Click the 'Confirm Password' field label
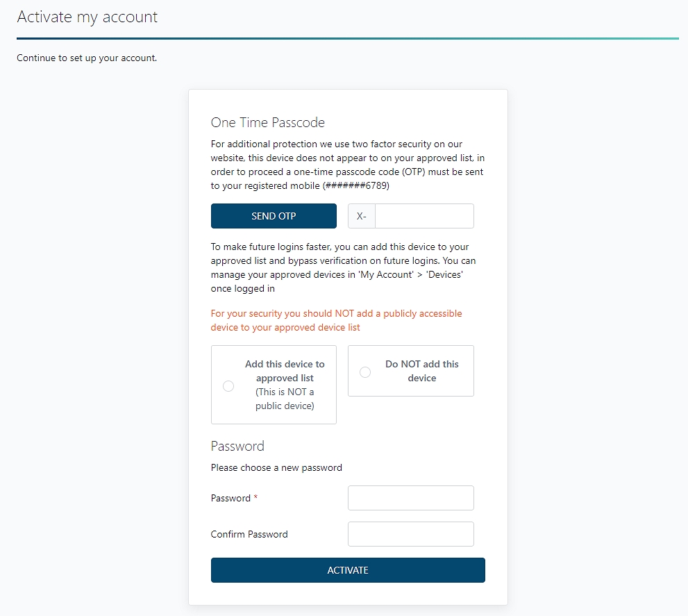The image size is (688, 616). [x=249, y=534]
